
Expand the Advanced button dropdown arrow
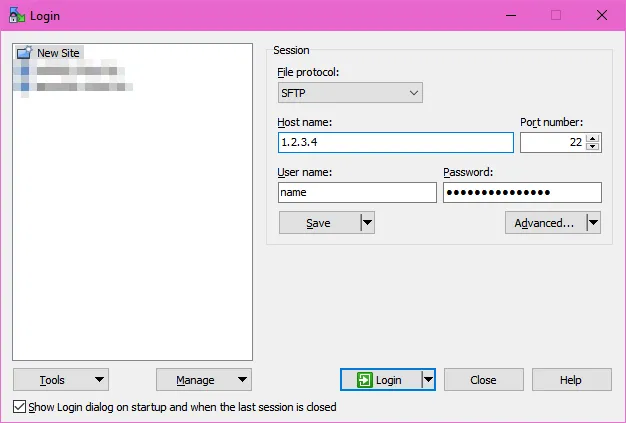[x=593, y=223]
